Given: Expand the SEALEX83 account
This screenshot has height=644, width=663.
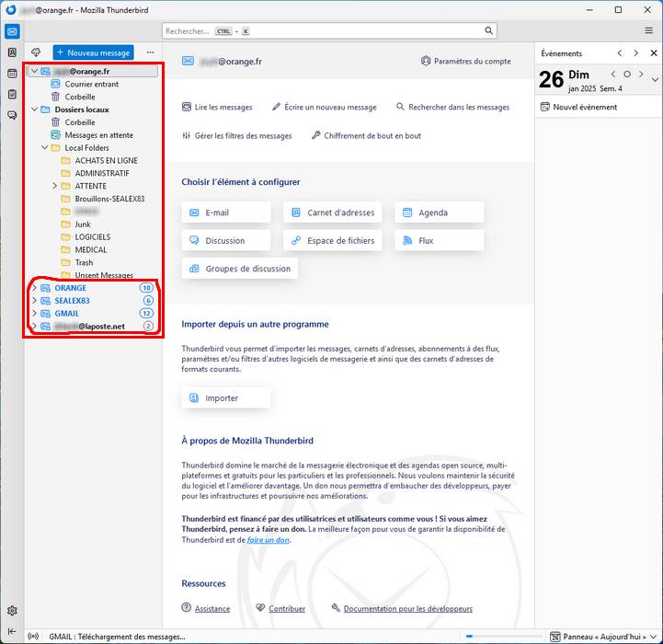Looking at the screenshot, I should click(x=35, y=301).
